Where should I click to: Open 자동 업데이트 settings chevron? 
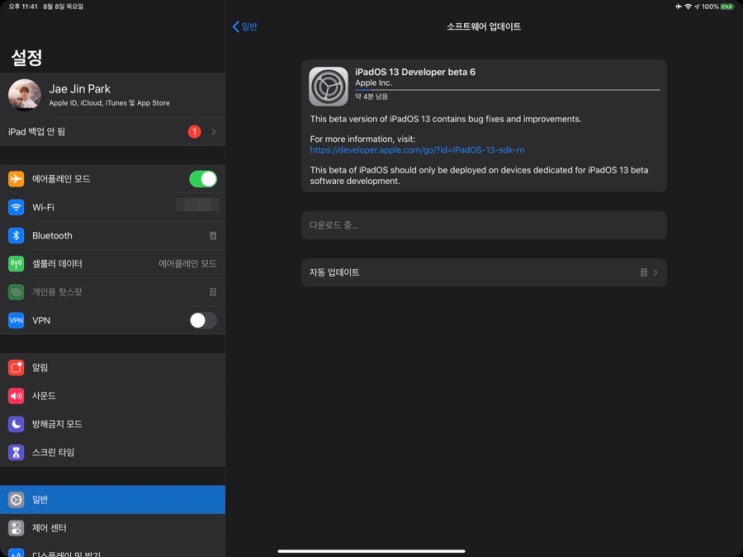[655, 273]
